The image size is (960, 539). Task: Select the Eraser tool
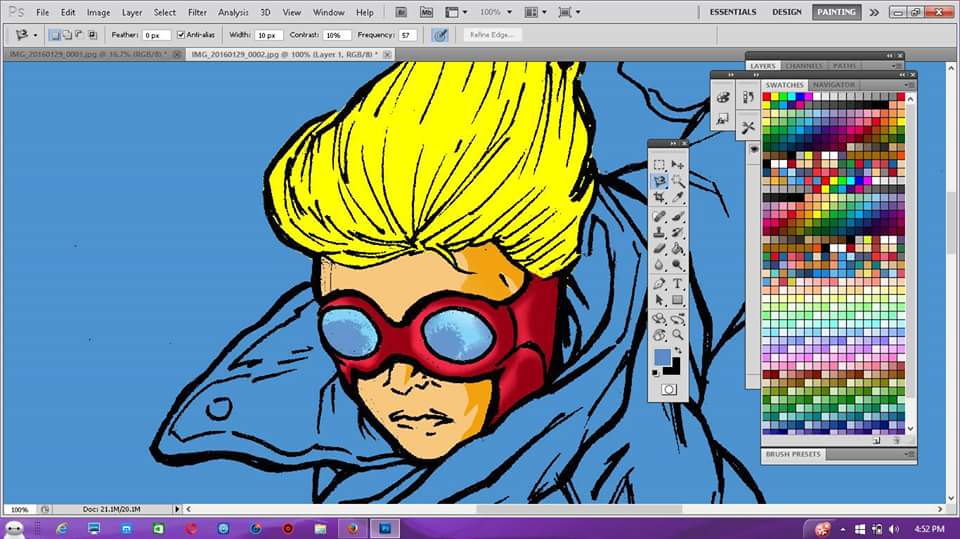[659, 248]
